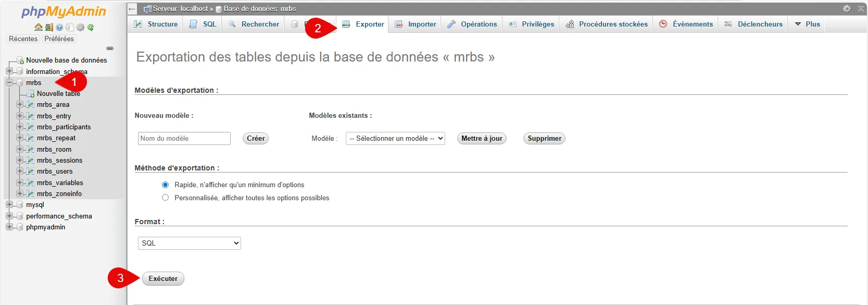Open page settings gear in top bar
868x305 pixels.
tap(847, 8)
